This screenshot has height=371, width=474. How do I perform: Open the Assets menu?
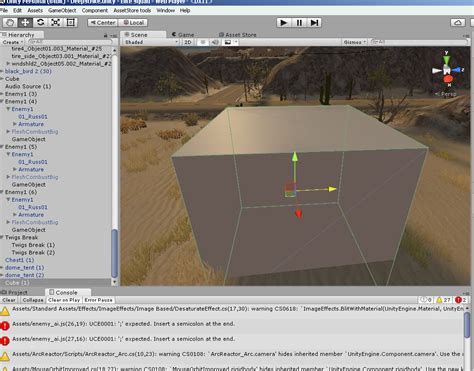tap(35, 10)
